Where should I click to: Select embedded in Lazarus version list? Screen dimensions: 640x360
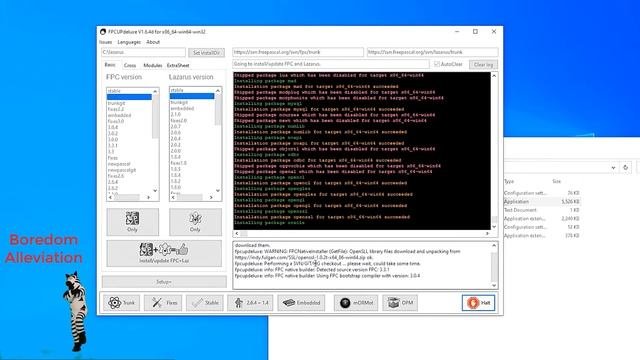point(182,109)
